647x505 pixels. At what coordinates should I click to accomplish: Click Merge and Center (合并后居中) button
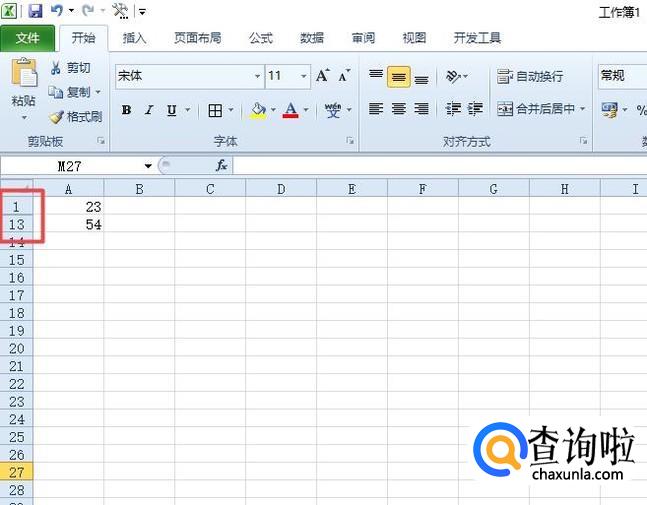536,109
